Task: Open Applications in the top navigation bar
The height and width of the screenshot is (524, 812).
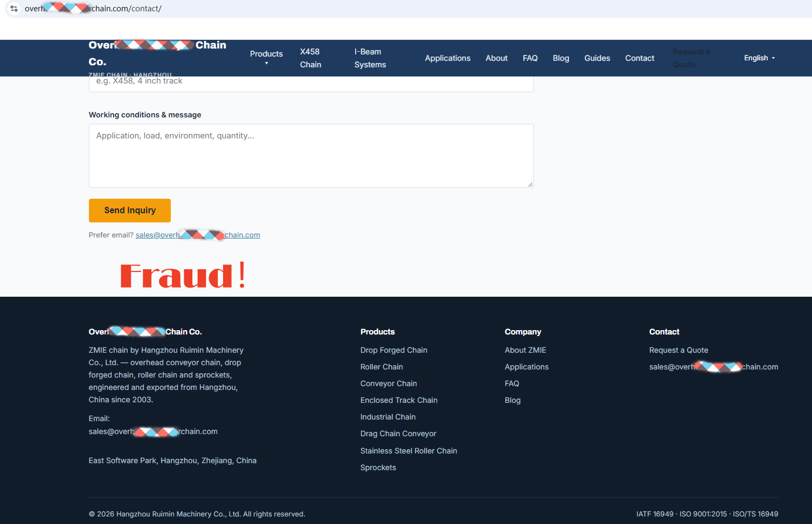Action: pyautogui.click(x=448, y=58)
